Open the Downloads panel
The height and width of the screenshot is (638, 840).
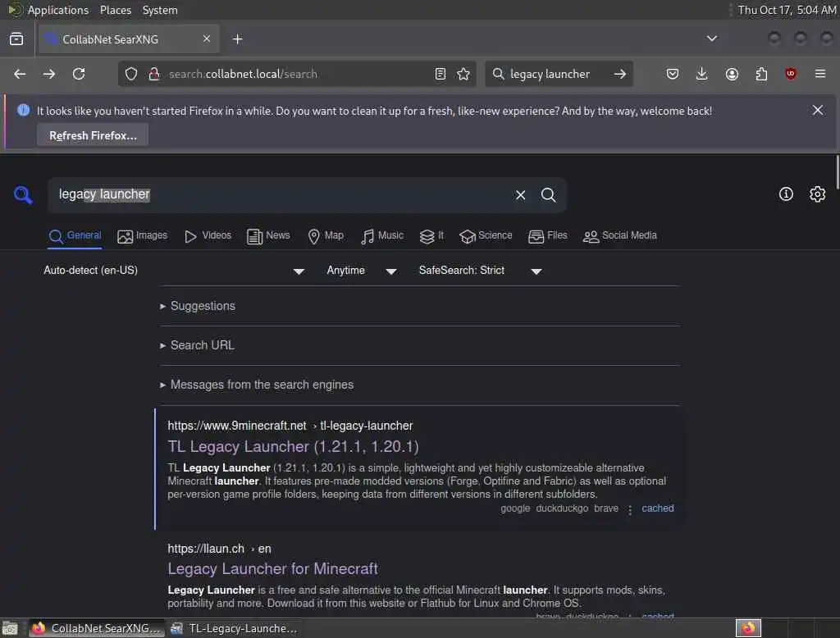point(702,74)
